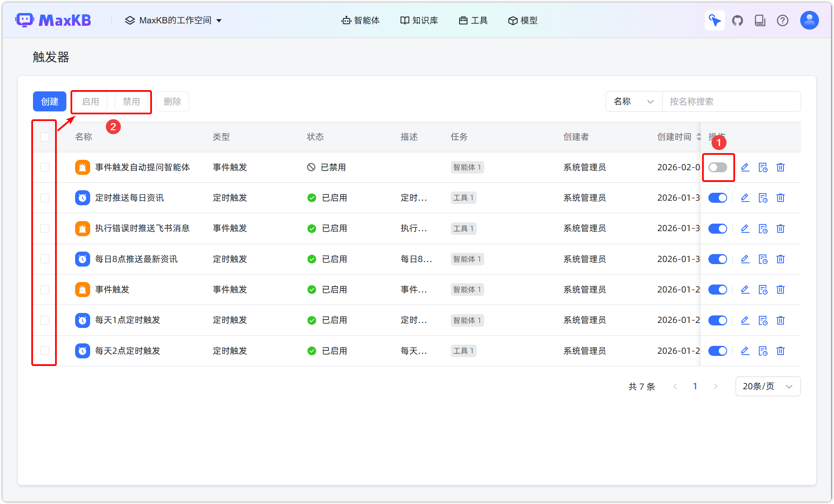Enable the toggle for 事件触发自动提问智能体
Viewport: 834px width, 504px height.
click(x=718, y=167)
